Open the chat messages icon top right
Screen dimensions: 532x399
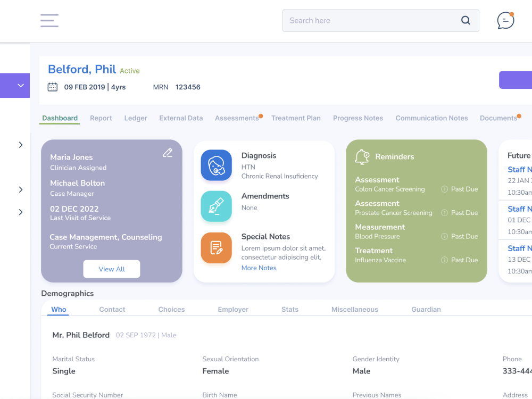pos(504,20)
